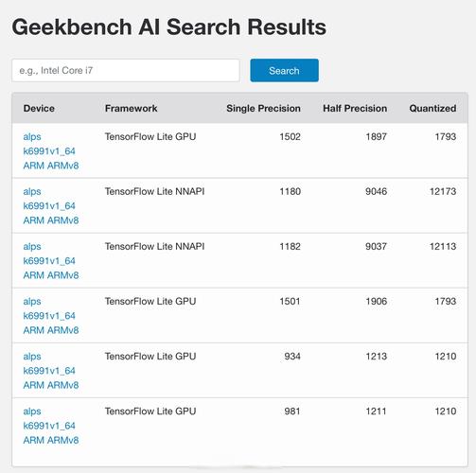
Task: Click the 9046 half precision score
Action: coord(376,191)
